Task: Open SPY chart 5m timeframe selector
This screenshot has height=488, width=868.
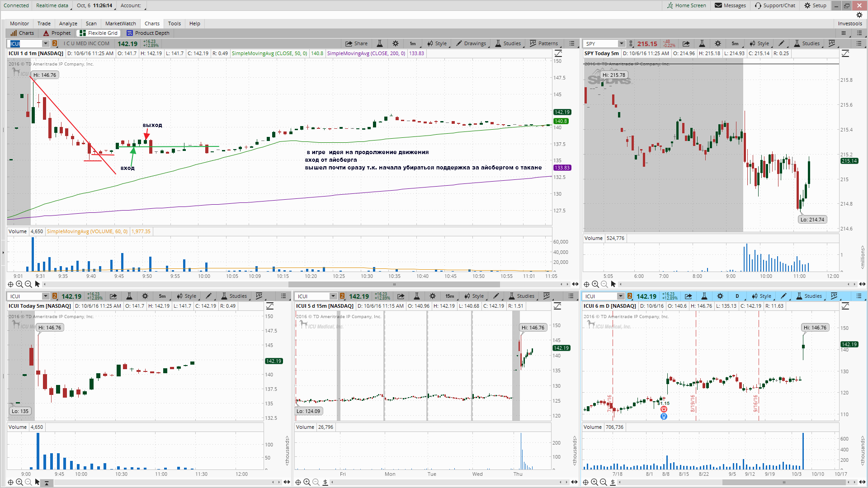Action: [735, 43]
